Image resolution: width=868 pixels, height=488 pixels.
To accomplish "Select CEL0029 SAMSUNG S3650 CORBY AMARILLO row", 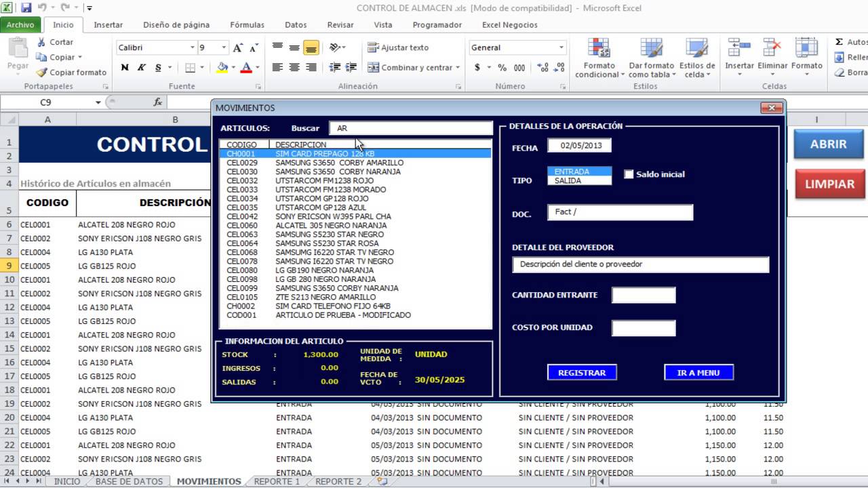I will (x=355, y=163).
